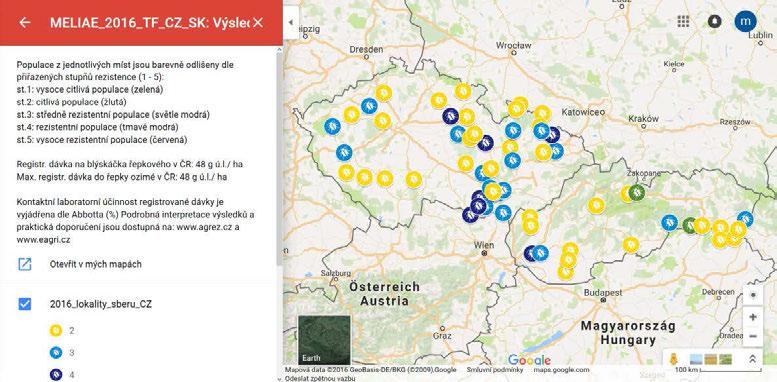Click "Otevřít v mých mapách" link
The image size is (777, 382).
click(x=96, y=264)
